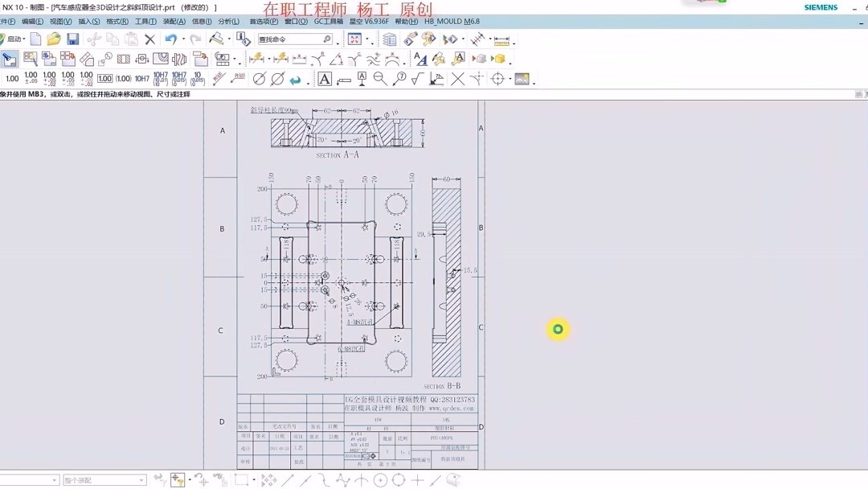Click inside the 查找命令 search field
This screenshot has width=868, height=489.
(297, 39)
